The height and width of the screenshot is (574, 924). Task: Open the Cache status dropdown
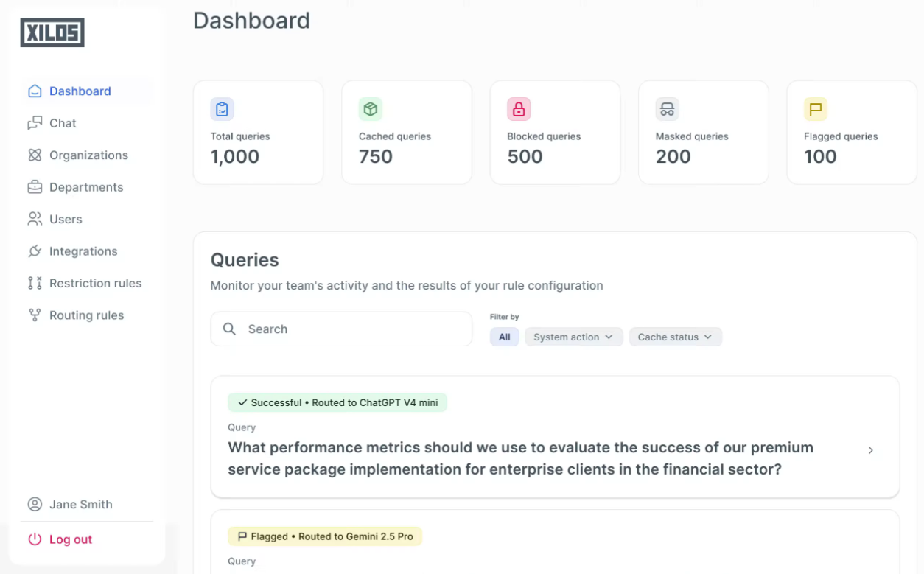point(675,337)
